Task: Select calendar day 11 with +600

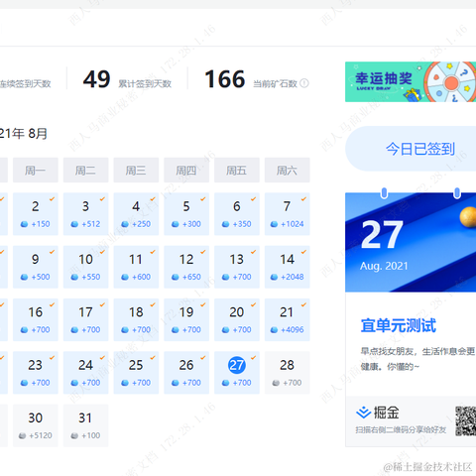Action: (136, 267)
